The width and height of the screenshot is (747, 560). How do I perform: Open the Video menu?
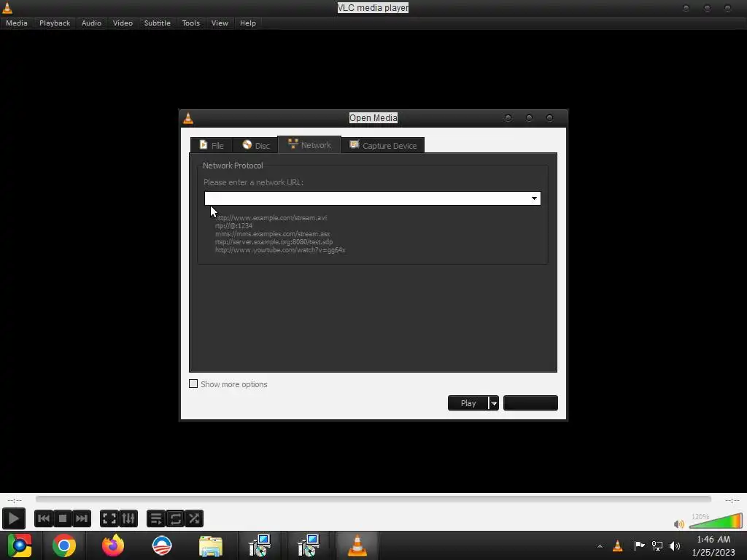pyautogui.click(x=123, y=23)
